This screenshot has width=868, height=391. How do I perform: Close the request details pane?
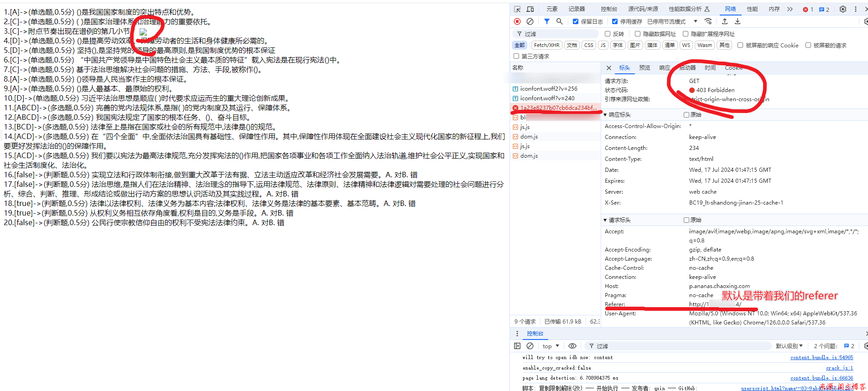(x=608, y=68)
